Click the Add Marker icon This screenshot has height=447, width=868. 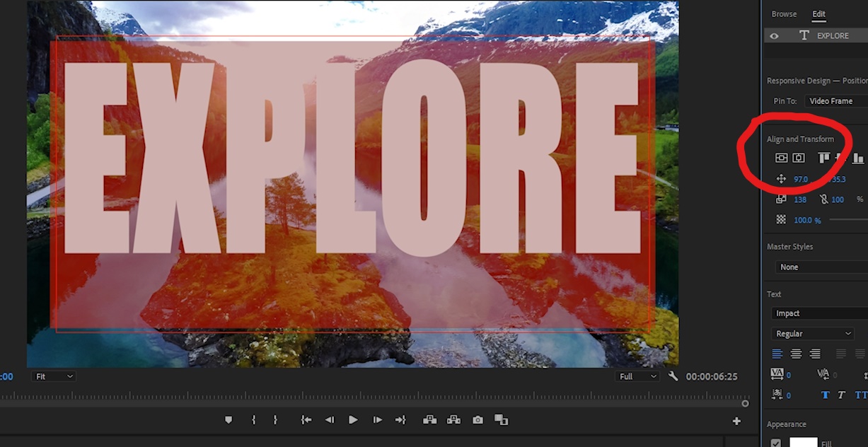coord(228,420)
